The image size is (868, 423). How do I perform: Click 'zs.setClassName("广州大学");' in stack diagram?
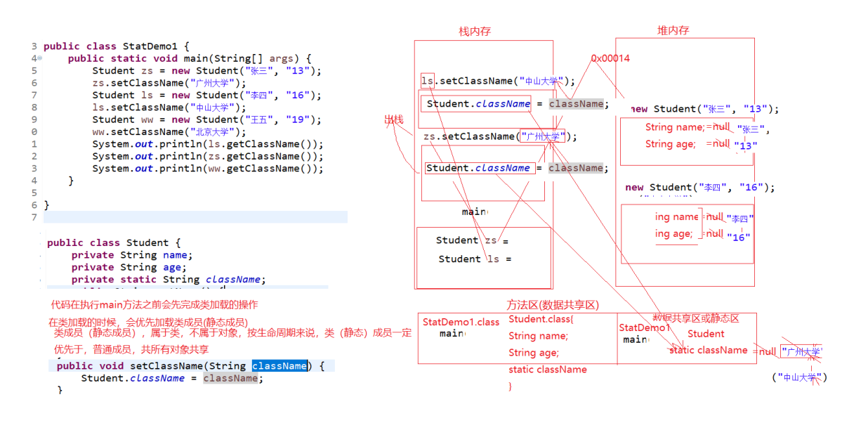[500, 136]
